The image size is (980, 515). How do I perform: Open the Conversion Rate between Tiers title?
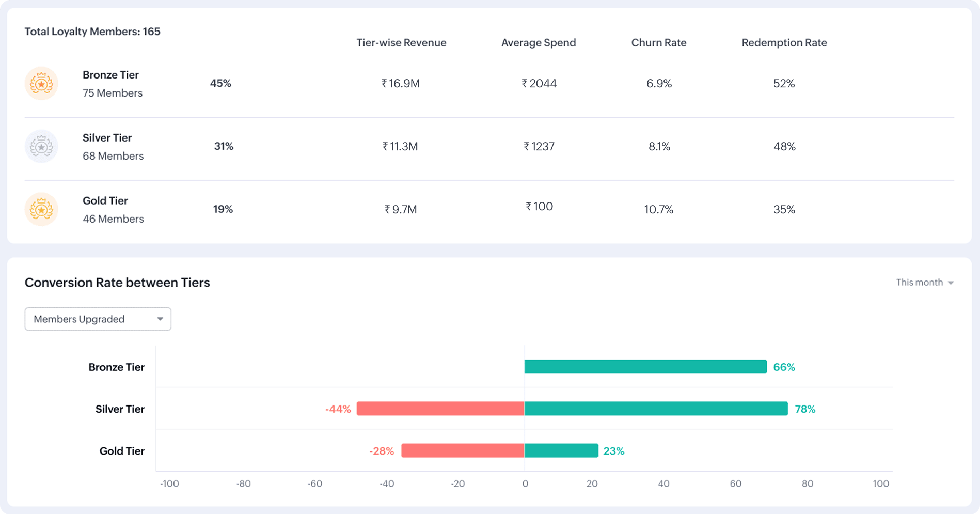tap(117, 283)
